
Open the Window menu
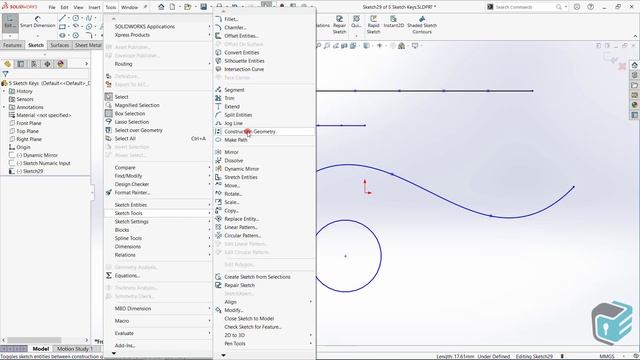pyautogui.click(x=129, y=7)
